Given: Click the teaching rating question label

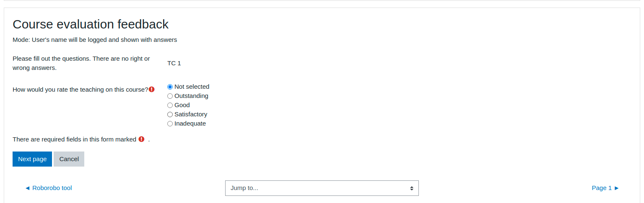Looking at the screenshot, I should (80, 89).
